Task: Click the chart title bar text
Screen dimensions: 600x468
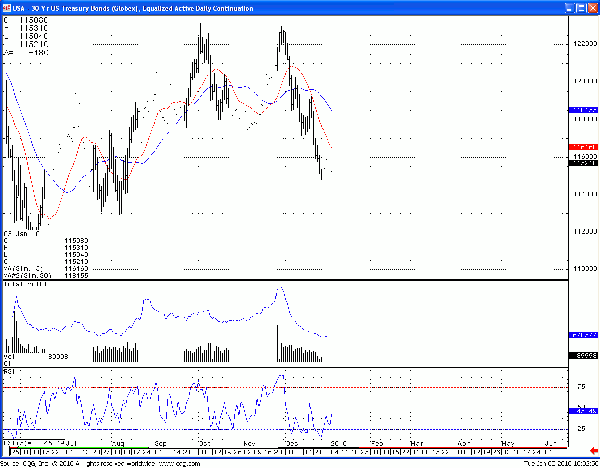Action: coord(140,6)
